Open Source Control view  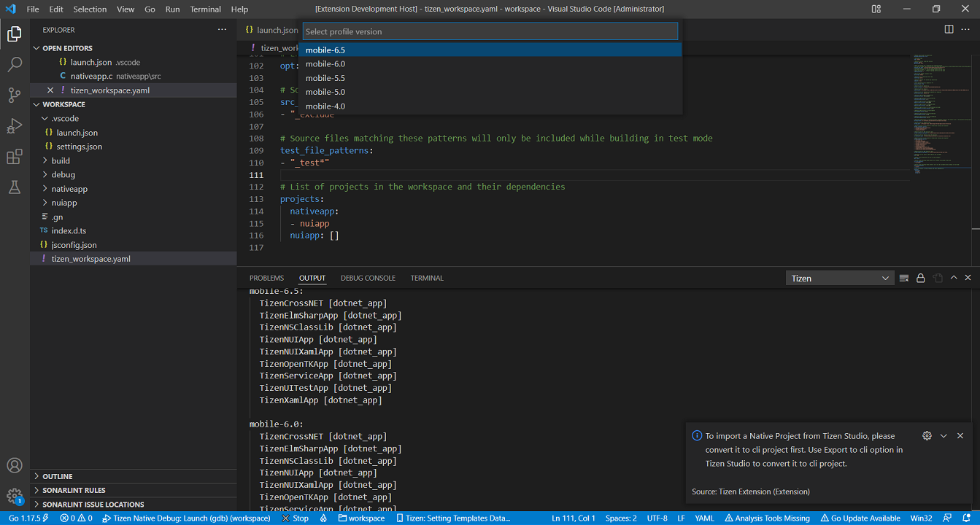pyautogui.click(x=15, y=96)
